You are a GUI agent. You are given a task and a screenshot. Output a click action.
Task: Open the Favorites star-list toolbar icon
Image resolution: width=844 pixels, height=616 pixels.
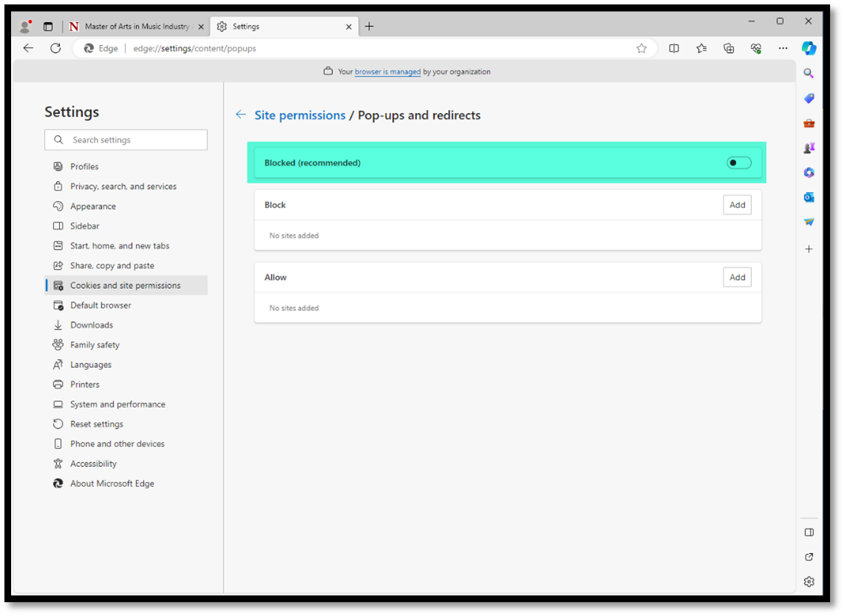[x=701, y=48]
